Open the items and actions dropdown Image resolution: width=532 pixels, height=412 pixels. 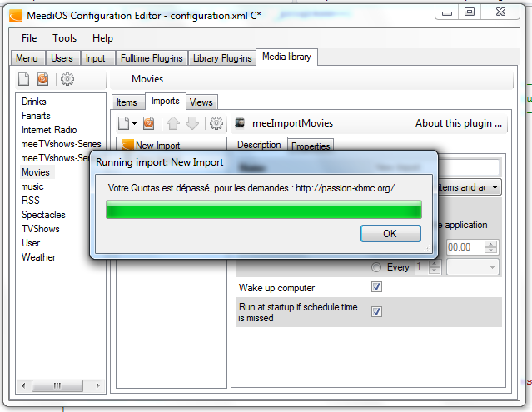point(495,187)
